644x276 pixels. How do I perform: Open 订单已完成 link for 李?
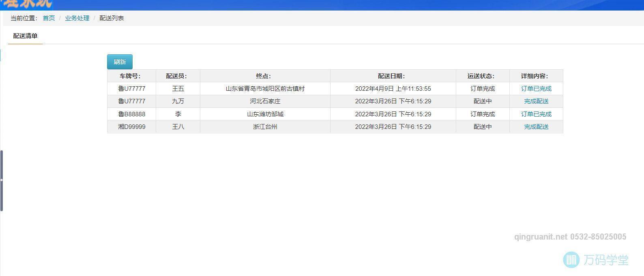pos(536,114)
